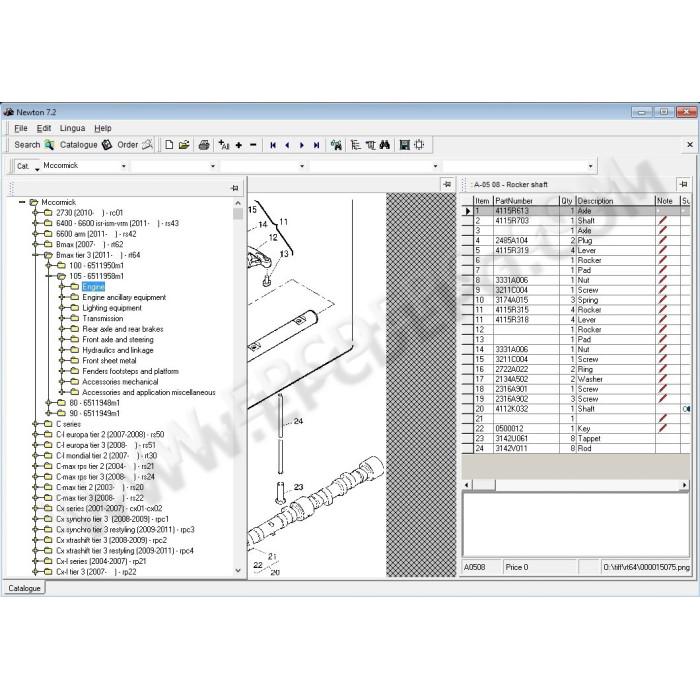Screen dimensions: 700x700
Task: Open the Edit menu
Action: 43,128
